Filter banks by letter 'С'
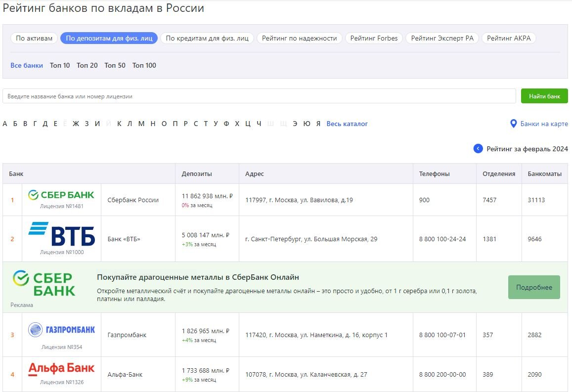This screenshot has width=572, height=392. [x=196, y=124]
